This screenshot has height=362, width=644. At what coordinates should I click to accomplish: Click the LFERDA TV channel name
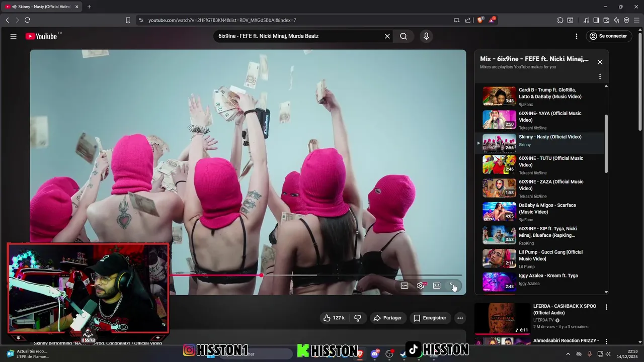click(x=544, y=320)
